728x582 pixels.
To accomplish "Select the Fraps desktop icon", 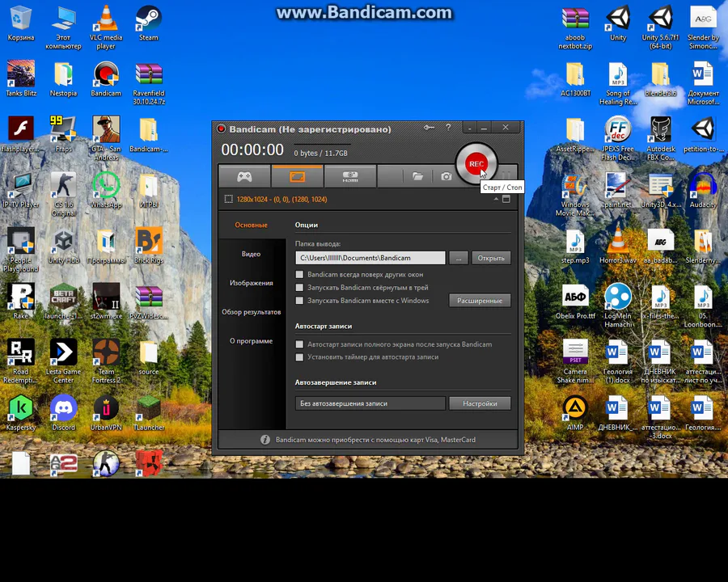I will tap(63, 133).
